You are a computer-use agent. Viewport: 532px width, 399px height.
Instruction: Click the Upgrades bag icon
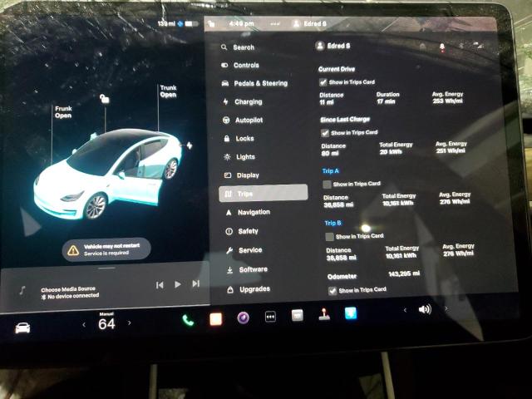click(x=230, y=289)
